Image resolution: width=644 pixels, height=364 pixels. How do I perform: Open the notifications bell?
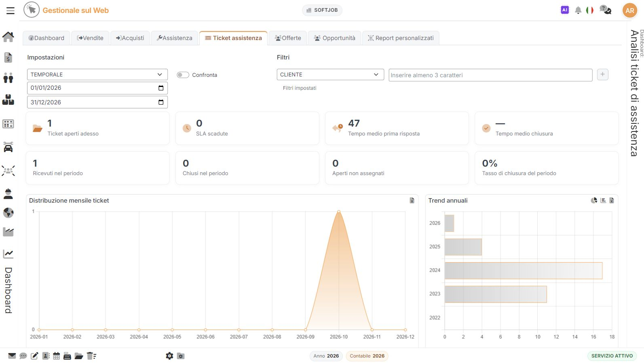pyautogui.click(x=578, y=10)
